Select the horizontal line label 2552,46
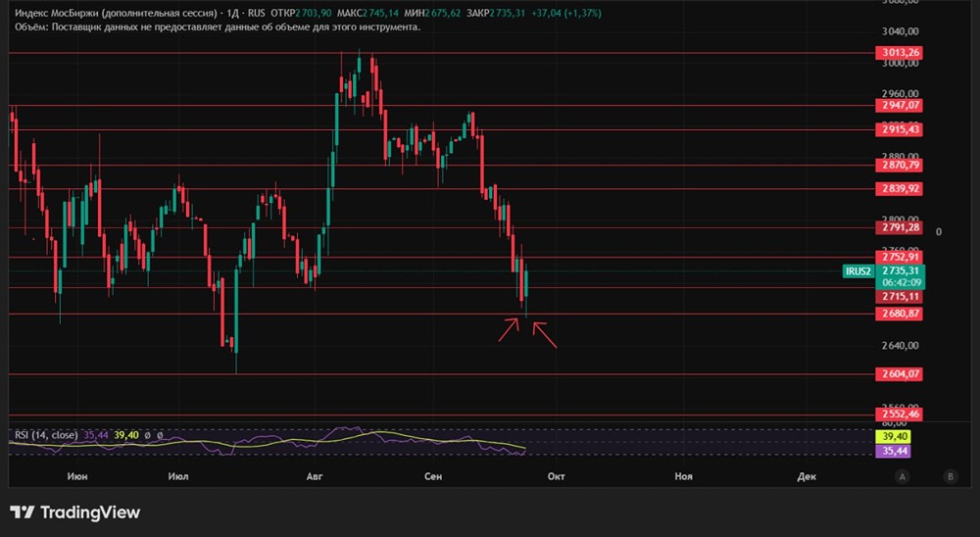The height and width of the screenshot is (537, 980). point(899,415)
